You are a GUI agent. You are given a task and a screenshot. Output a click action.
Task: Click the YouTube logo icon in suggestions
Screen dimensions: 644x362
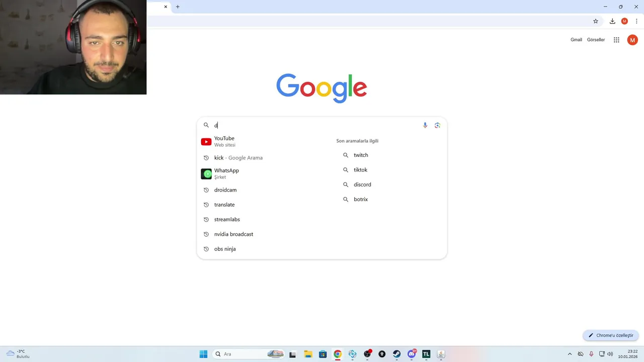tap(206, 142)
